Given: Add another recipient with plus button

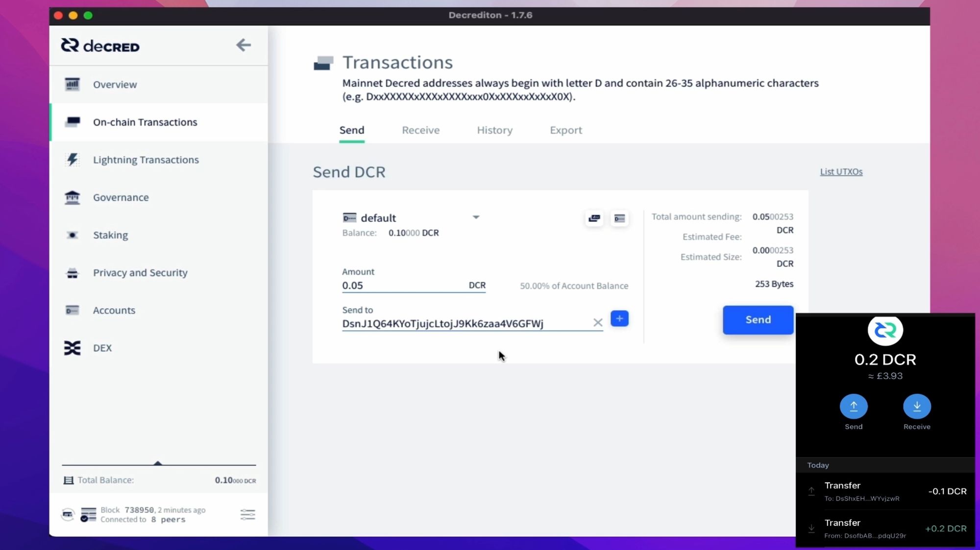Looking at the screenshot, I should point(619,319).
